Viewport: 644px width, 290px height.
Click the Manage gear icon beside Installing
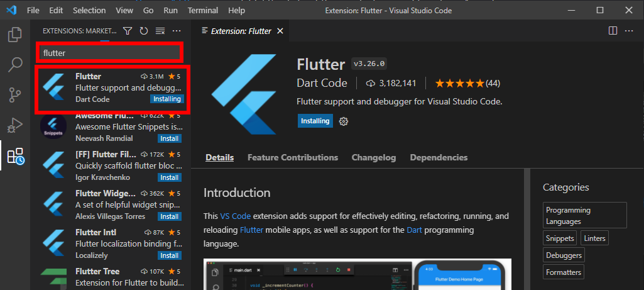tap(343, 121)
